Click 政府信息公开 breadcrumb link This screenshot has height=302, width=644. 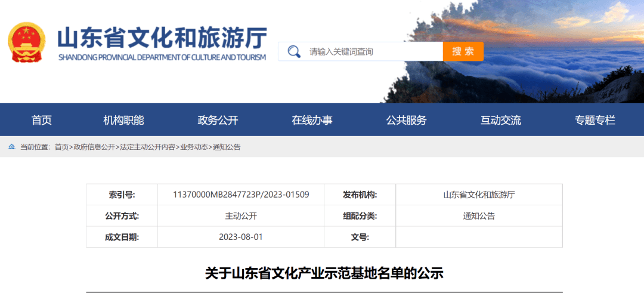(94, 147)
